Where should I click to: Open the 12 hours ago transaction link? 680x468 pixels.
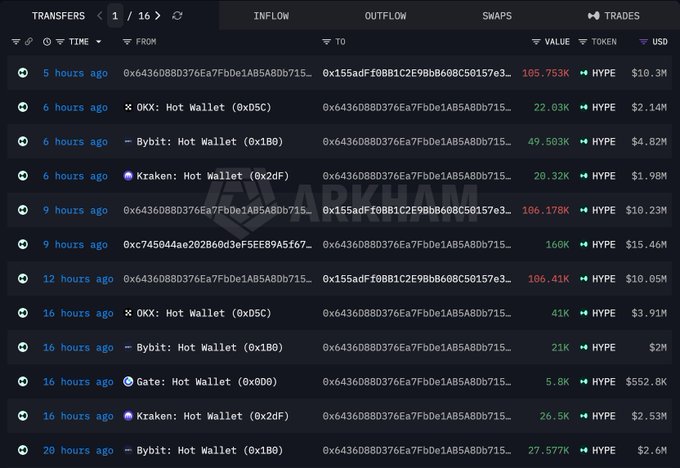pyautogui.click(x=78, y=279)
